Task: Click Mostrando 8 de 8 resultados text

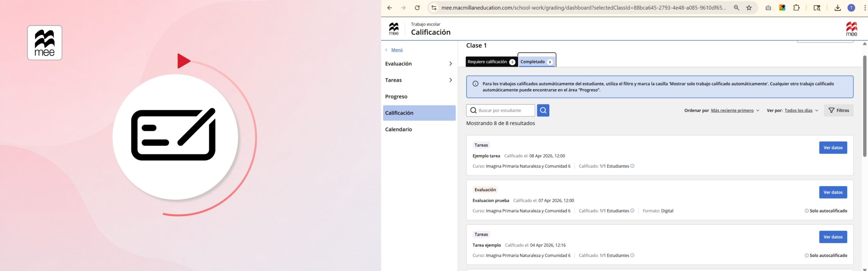Action: 500,123
